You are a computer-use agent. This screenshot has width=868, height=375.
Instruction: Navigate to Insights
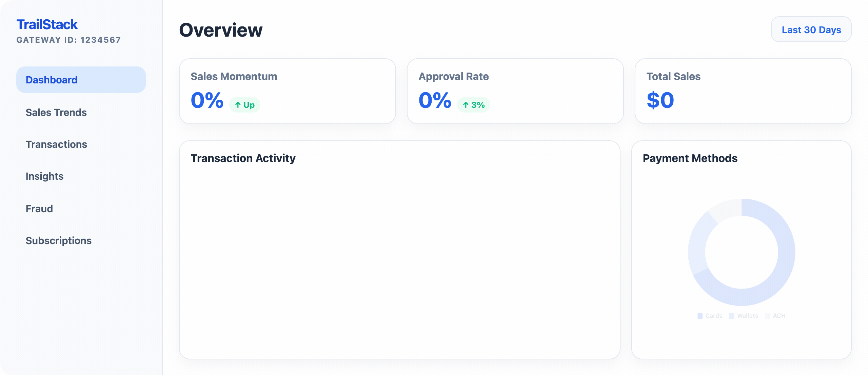[x=44, y=176]
